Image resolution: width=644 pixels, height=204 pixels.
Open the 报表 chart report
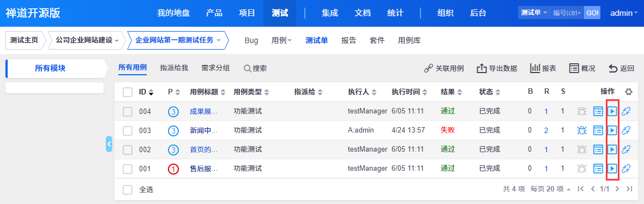click(543, 69)
